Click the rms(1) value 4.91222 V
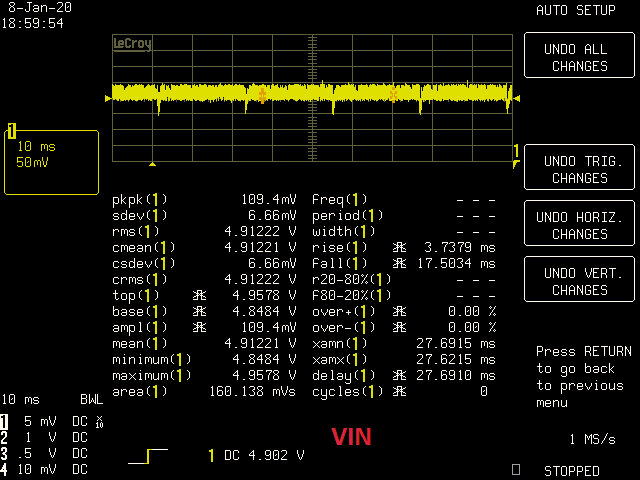 (x=260, y=231)
